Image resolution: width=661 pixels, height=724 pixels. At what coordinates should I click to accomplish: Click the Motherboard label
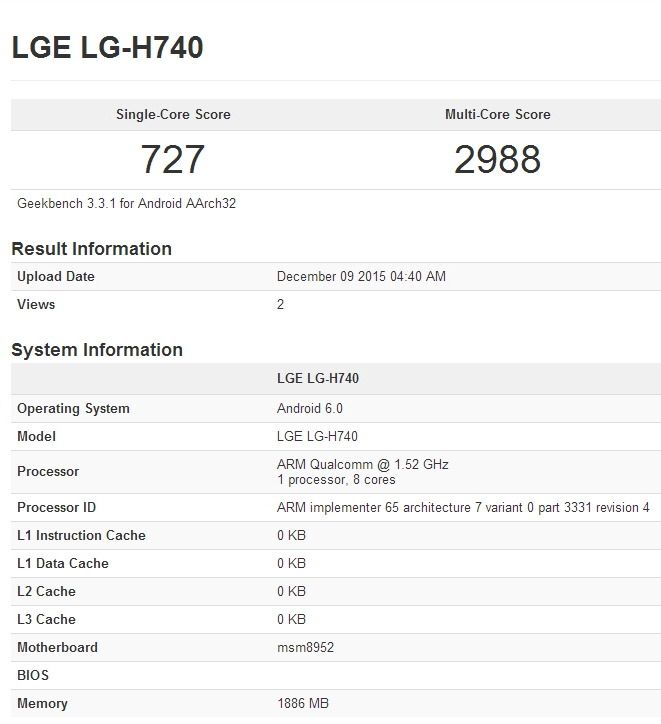point(57,647)
